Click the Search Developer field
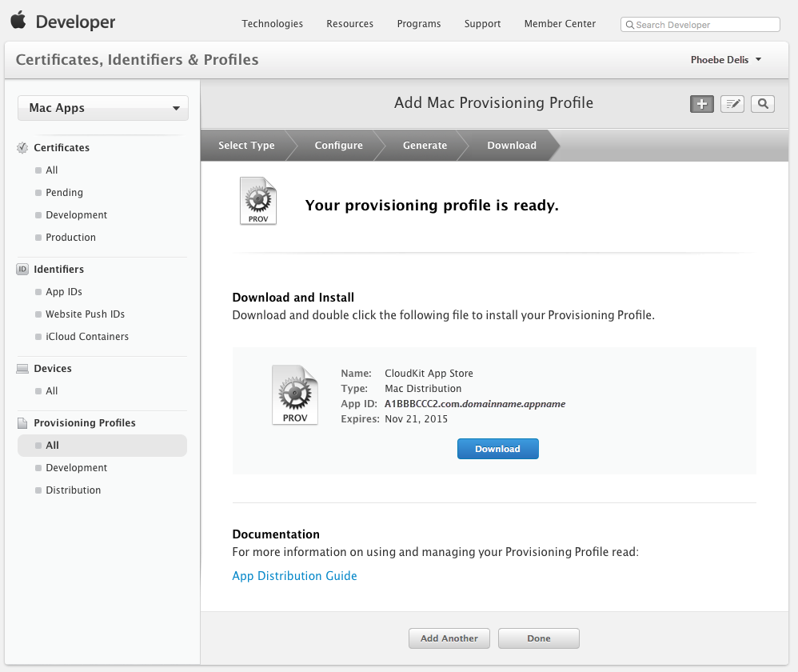Image resolution: width=798 pixels, height=672 pixels. tap(700, 25)
